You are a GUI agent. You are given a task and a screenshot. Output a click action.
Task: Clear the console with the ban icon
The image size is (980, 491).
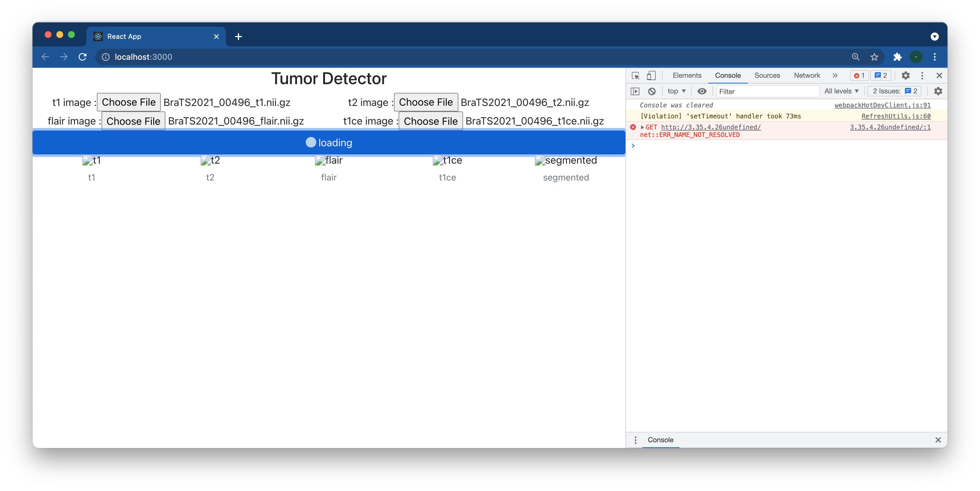tap(652, 91)
